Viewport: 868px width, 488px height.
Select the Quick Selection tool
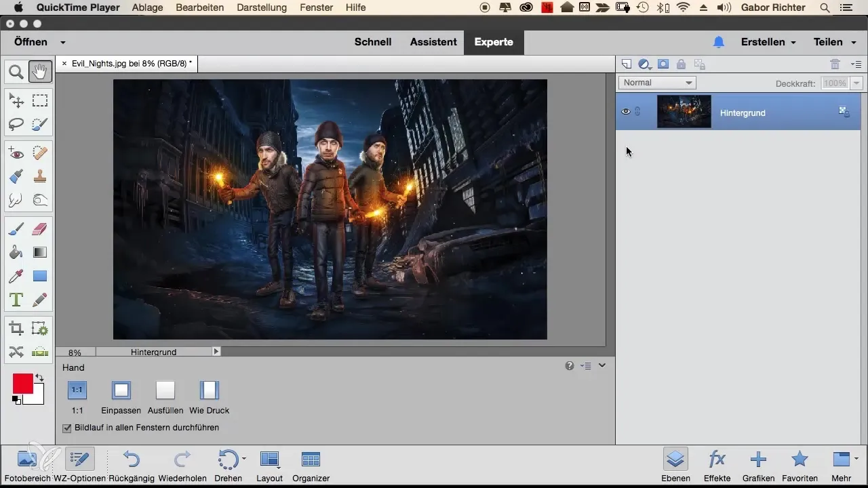pos(40,124)
